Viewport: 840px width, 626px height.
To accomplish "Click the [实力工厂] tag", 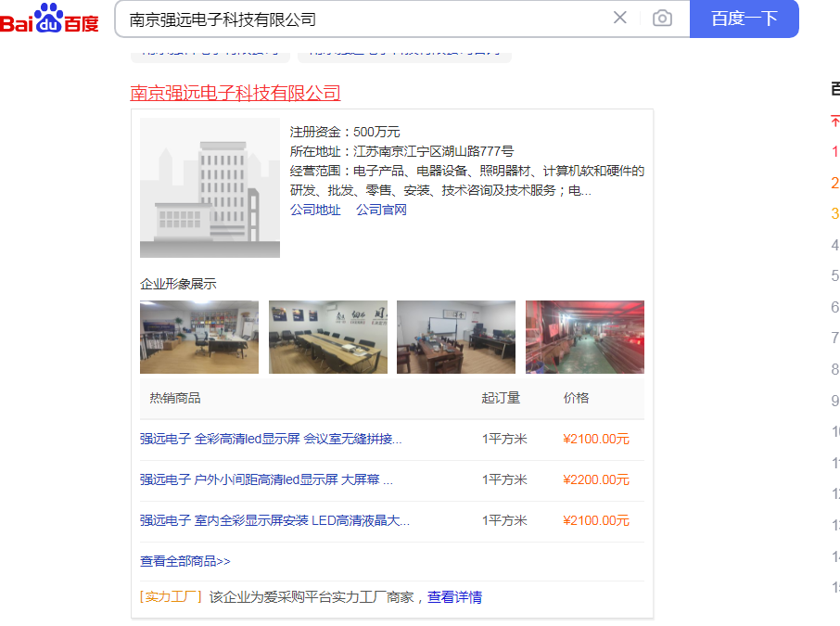I will pos(171,597).
